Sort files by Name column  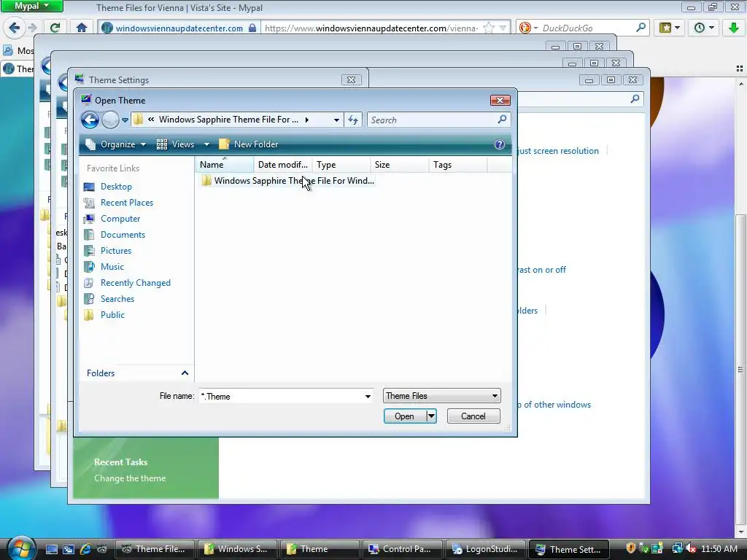pos(225,165)
